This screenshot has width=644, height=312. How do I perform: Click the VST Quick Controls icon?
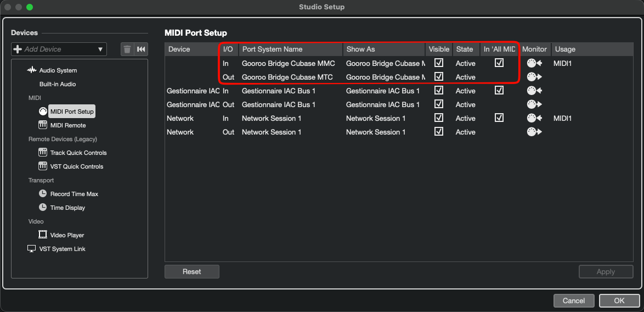(x=43, y=166)
